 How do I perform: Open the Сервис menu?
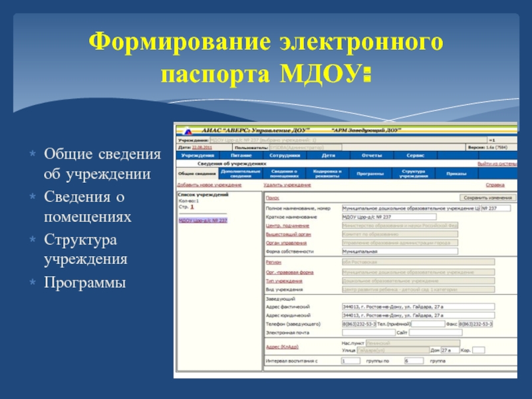(415, 156)
